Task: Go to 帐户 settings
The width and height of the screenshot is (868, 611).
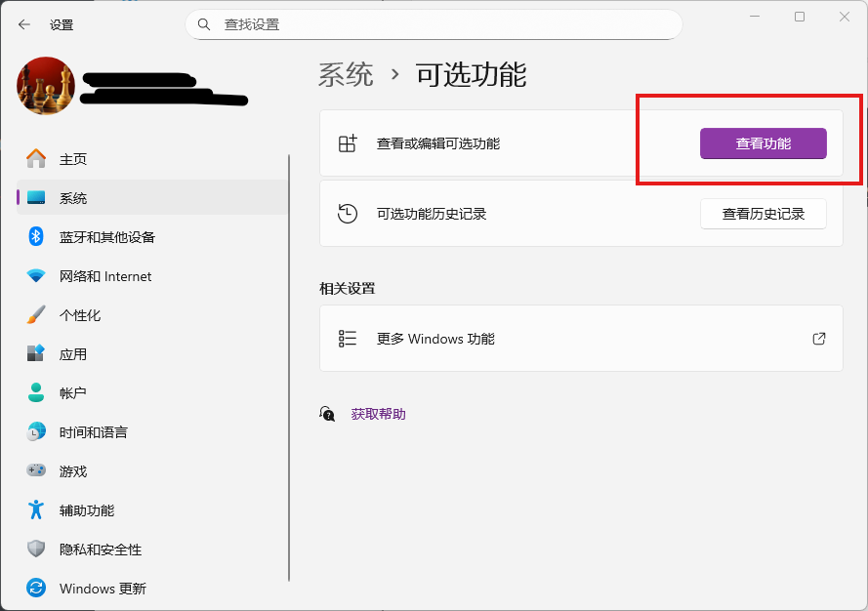Action: (x=73, y=393)
